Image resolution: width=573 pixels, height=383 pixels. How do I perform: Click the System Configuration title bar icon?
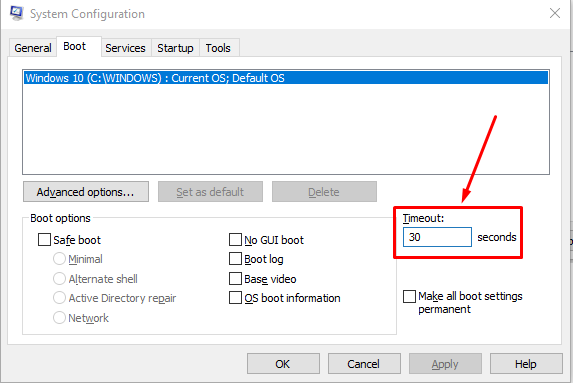point(16,13)
